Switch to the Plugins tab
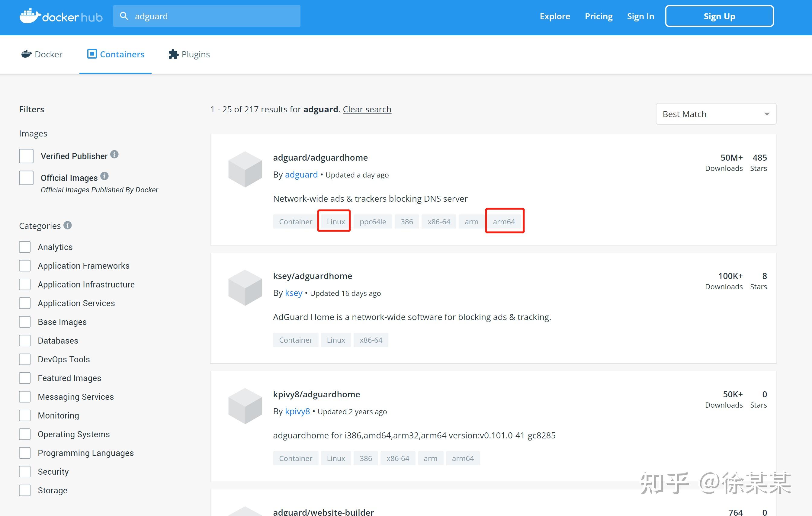 pyautogui.click(x=196, y=54)
